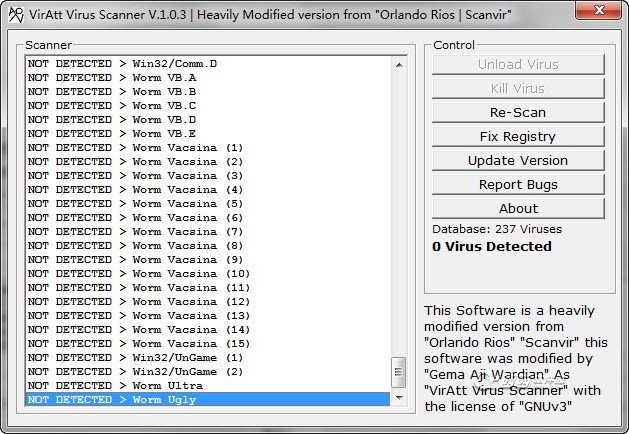Select the Worm VB.D entry
The image size is (629, 434).
tap(208, 120)
